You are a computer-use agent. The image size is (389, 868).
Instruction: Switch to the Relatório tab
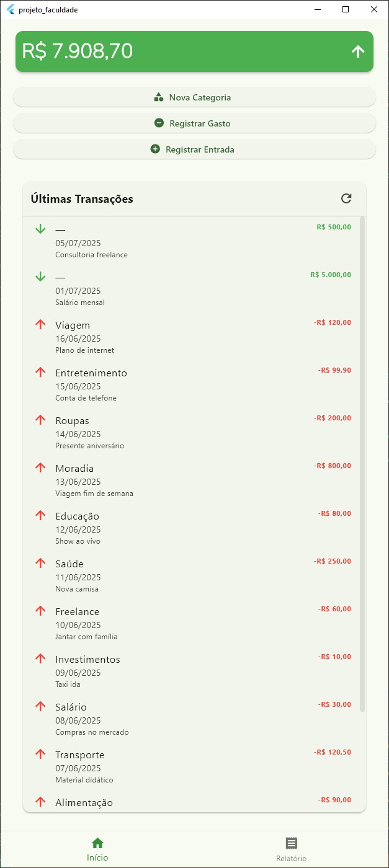click(292, 849)
